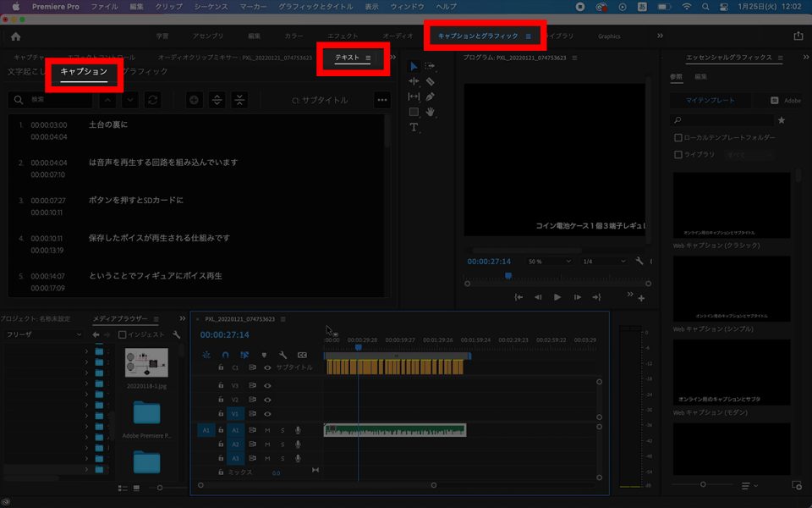Viewport: 812px width, 508px height.
Task: Open the caption options ellipsis button
Action: coord(382,100)
